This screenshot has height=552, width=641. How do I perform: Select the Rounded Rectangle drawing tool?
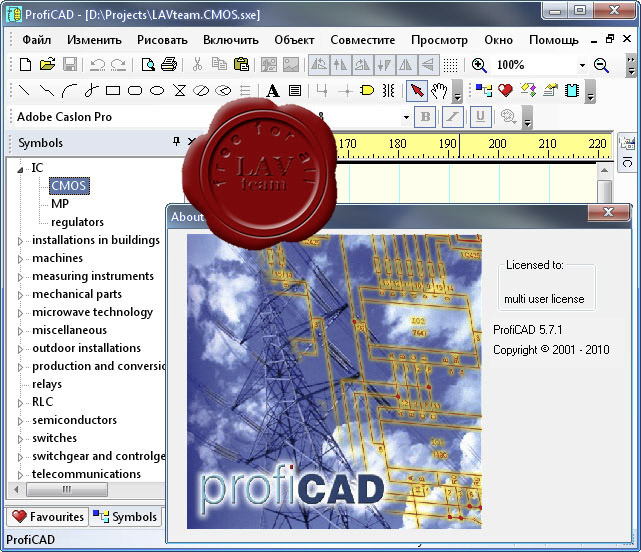coord(135,90)
